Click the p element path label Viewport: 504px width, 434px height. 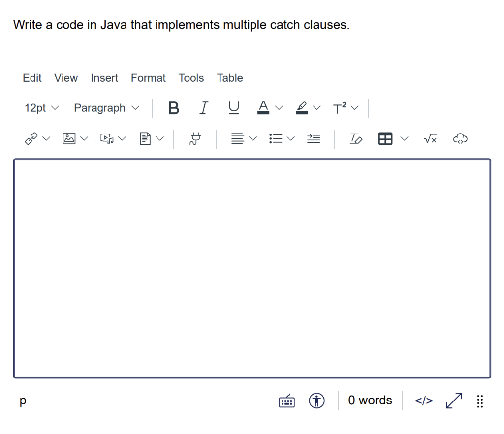point(23,401)
